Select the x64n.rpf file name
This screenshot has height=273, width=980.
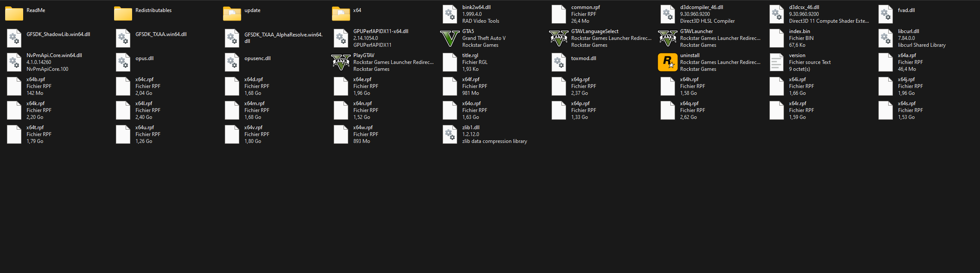tap(362, 103)
